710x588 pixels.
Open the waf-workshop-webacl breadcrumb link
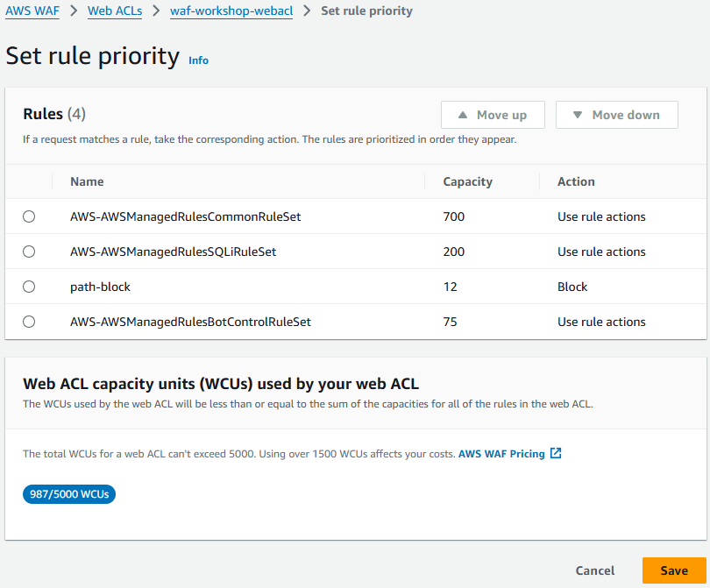click(231, 11)
